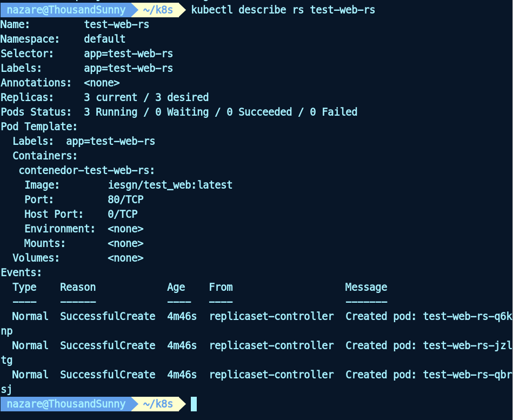Click the Volumes <none> value
513x420 pixels.
coord(125,258)
